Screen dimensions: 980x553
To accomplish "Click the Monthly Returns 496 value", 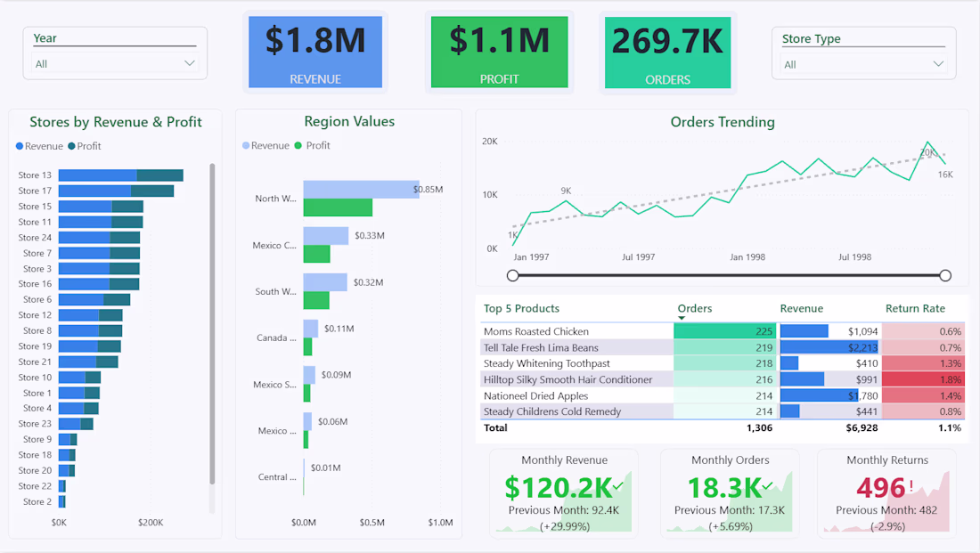I will [880, 488].
